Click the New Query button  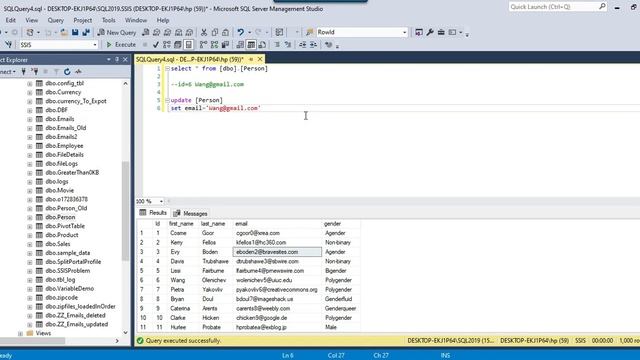point(117,32)
